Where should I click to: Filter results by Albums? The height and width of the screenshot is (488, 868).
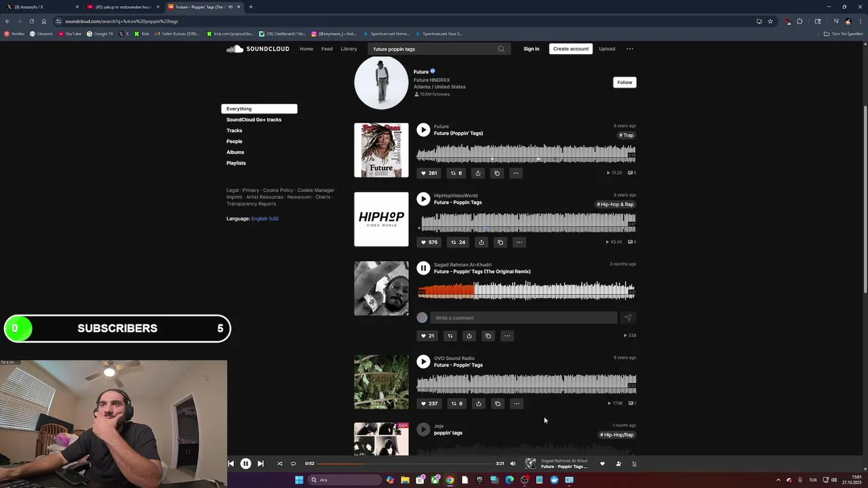(235, 152)
